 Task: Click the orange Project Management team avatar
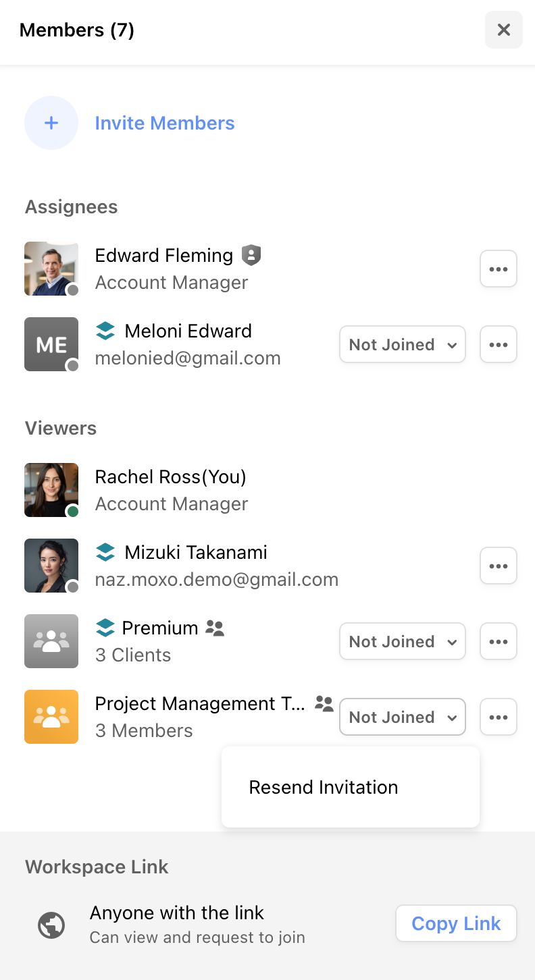pyautogui.click(x=51, y=717)
